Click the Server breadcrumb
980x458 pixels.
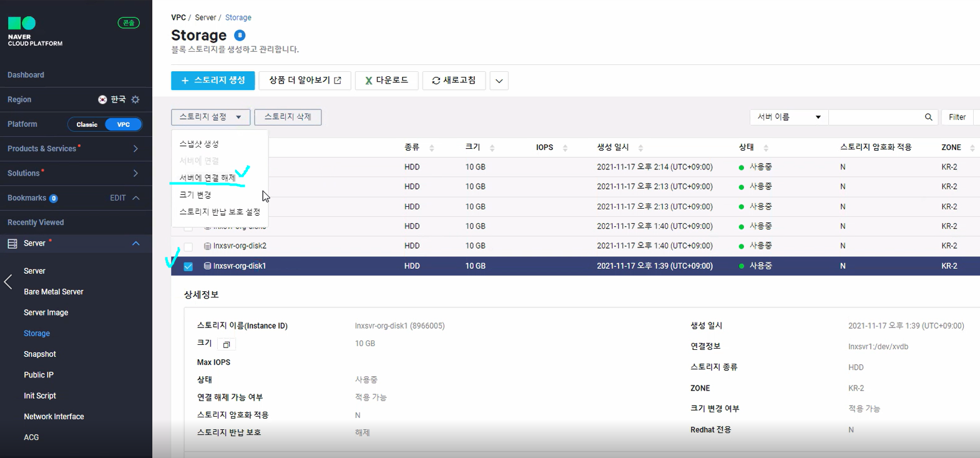205,17
